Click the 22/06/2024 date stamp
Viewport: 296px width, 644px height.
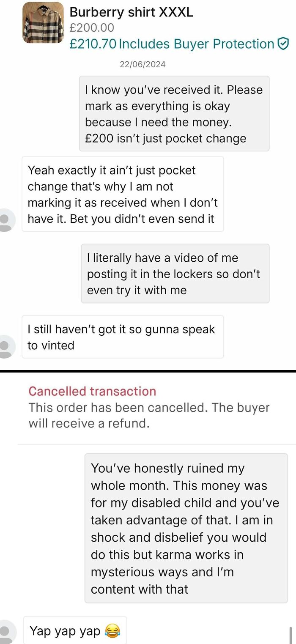143,64
